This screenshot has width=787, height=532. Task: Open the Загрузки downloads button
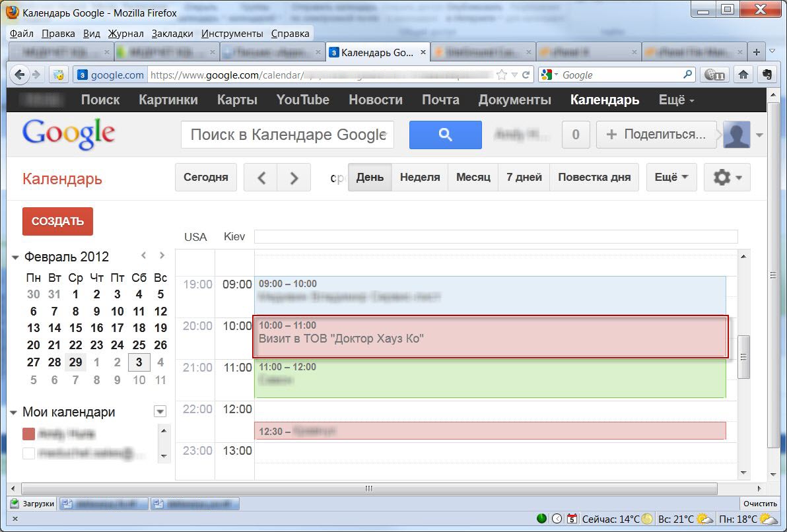coord(32,504)
